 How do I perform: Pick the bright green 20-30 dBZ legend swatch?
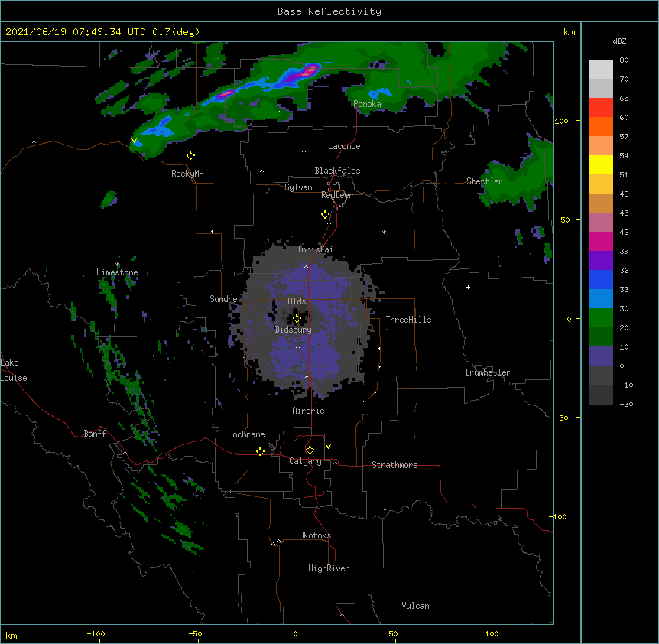point(601,318)
